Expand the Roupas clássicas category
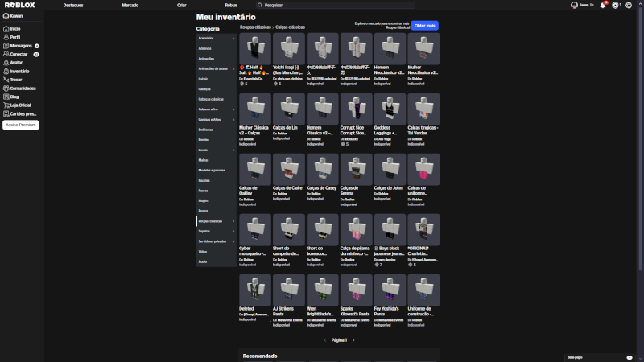 point(216,220)
